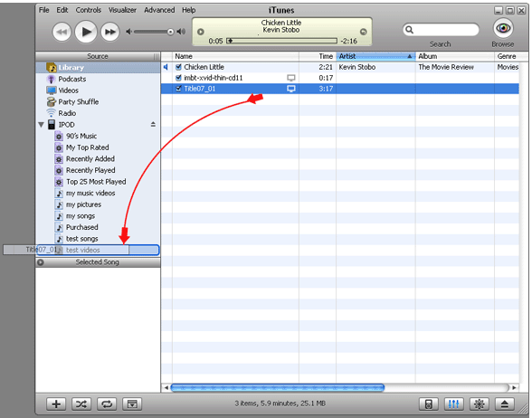Open the Advanced menu
This screenshot has height=418, width=532.
pyautogui.click(x=159, y=10)
